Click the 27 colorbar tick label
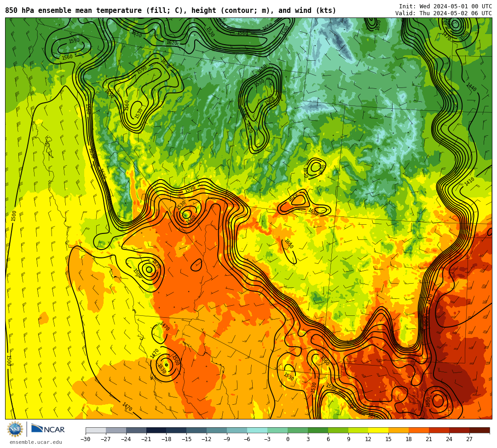Image resolution: width=497 pixels, height=448 pixels. click(470, 439)
